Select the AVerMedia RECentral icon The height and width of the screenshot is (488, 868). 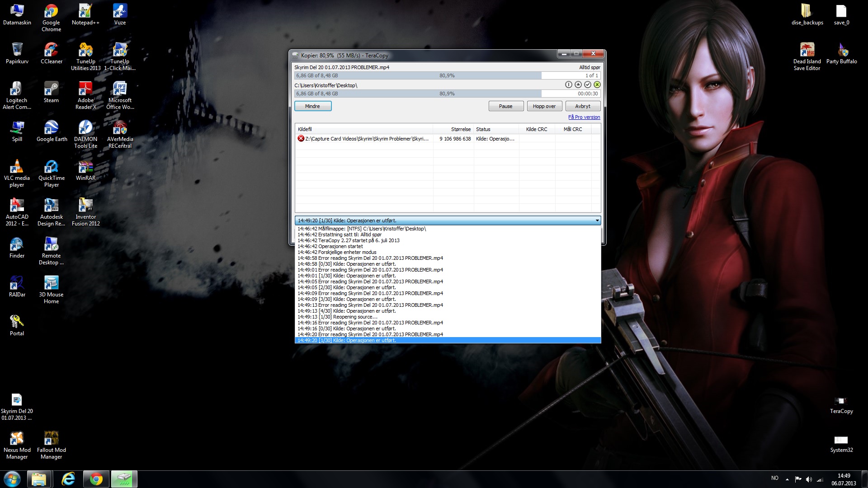pos(120,135)
